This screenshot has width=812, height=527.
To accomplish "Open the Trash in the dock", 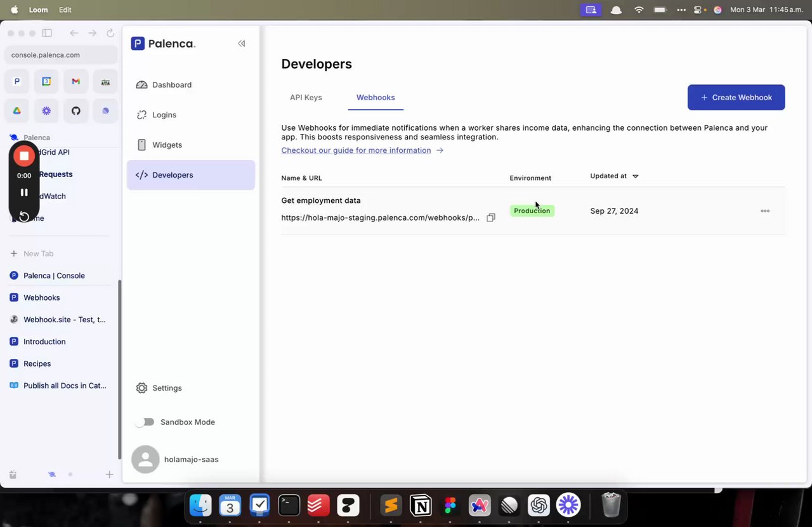I will click(x=611, y=505).
